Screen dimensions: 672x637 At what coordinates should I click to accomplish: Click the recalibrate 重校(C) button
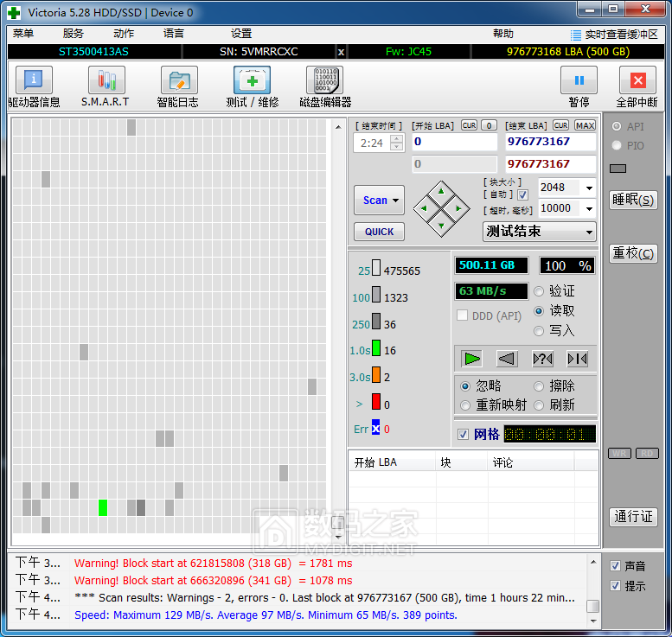[x=633, y=253]
